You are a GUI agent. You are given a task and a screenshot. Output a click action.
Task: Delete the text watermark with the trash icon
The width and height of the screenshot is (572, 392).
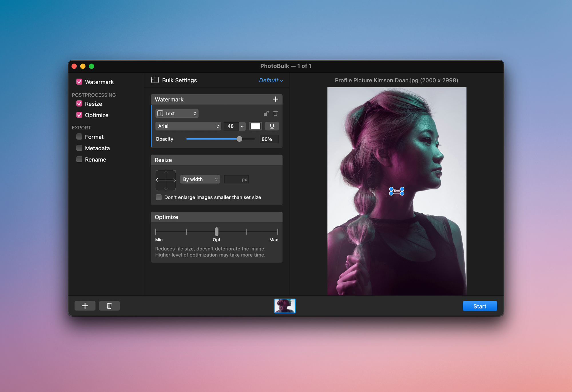[x=275, y=113]
